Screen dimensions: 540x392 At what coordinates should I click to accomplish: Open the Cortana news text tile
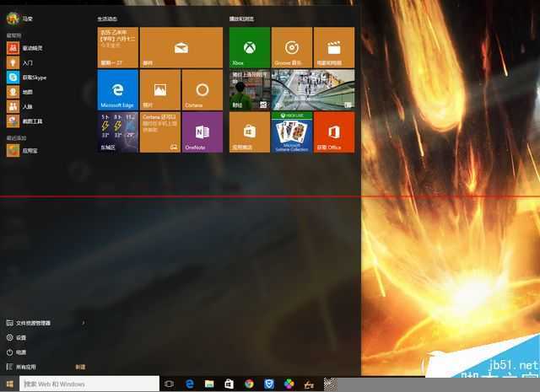160,132
